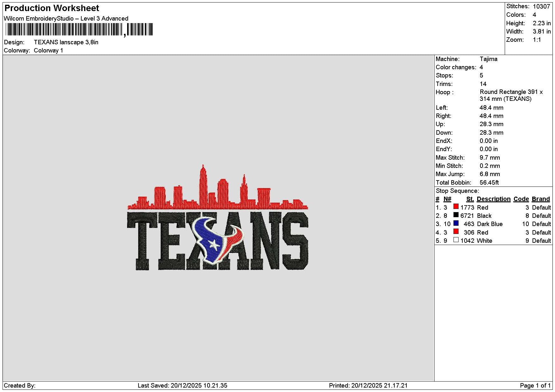Click the Total Bobbin value "56.45ft"
Screen dimensions: 555x392
point(489,182)
